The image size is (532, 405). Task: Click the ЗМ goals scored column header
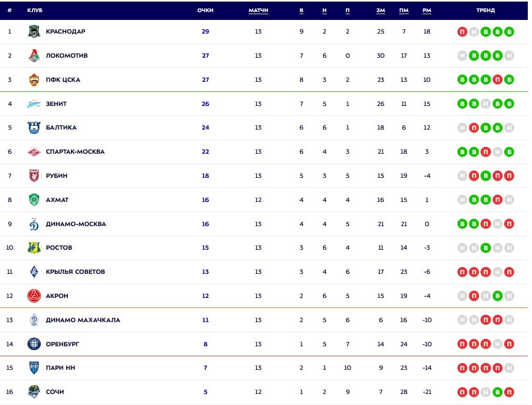pyautogui.click(x=381, y=10)
